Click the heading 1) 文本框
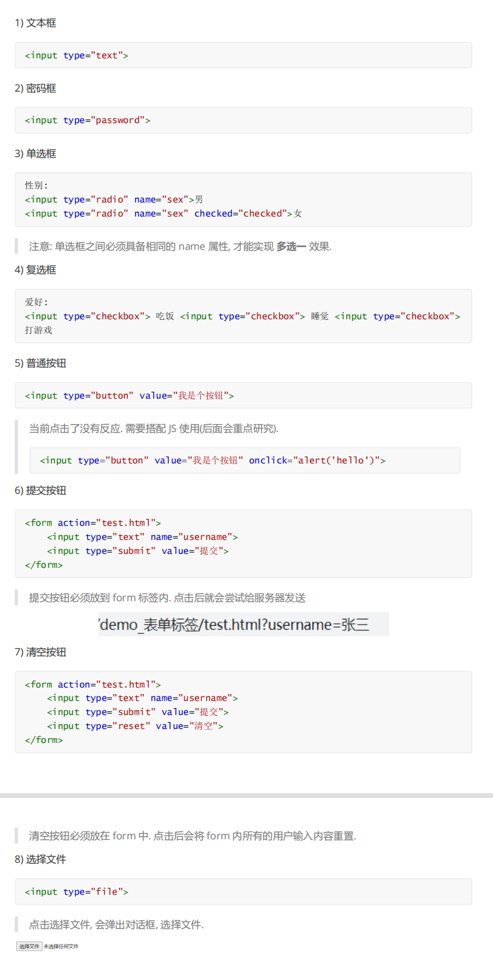The image size is (493, 980). [x=36, y=23]
